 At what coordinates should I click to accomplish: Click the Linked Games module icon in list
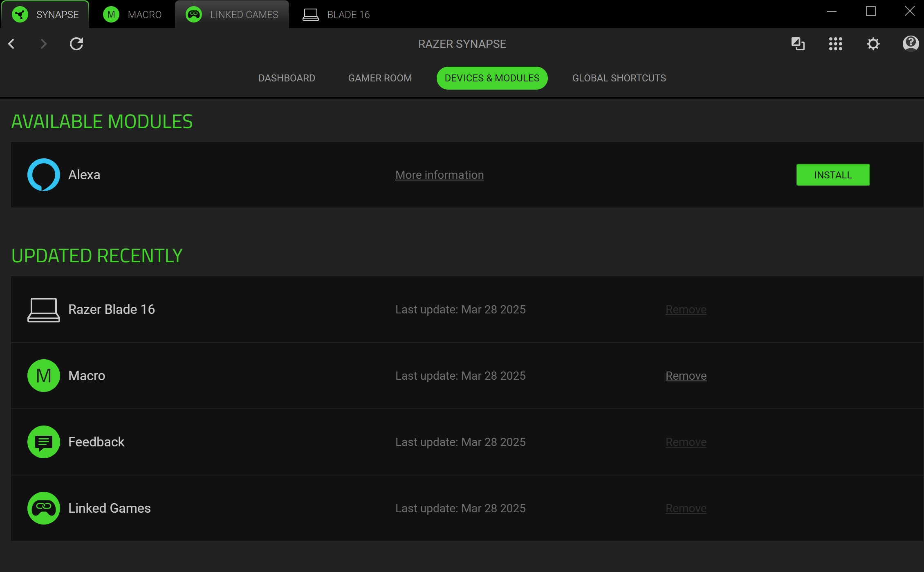pos(44,508)
